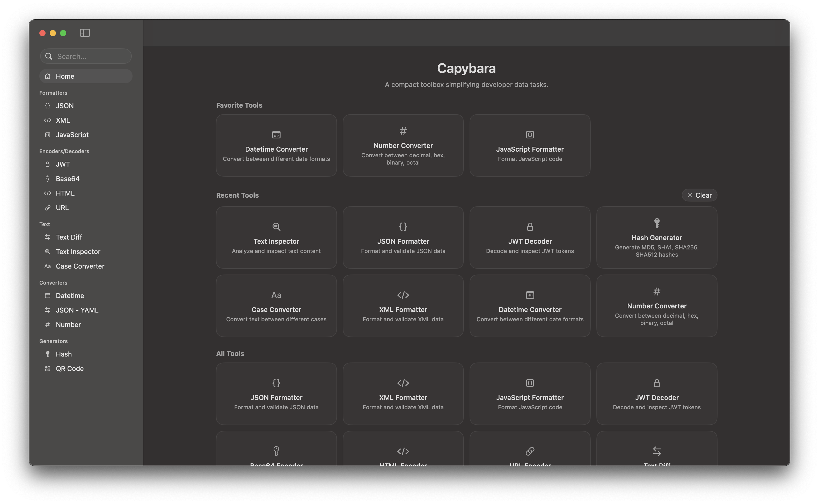Toggle the sidebar panel icon
This screenshot has height=504, width=819.
tap(85, 33)
